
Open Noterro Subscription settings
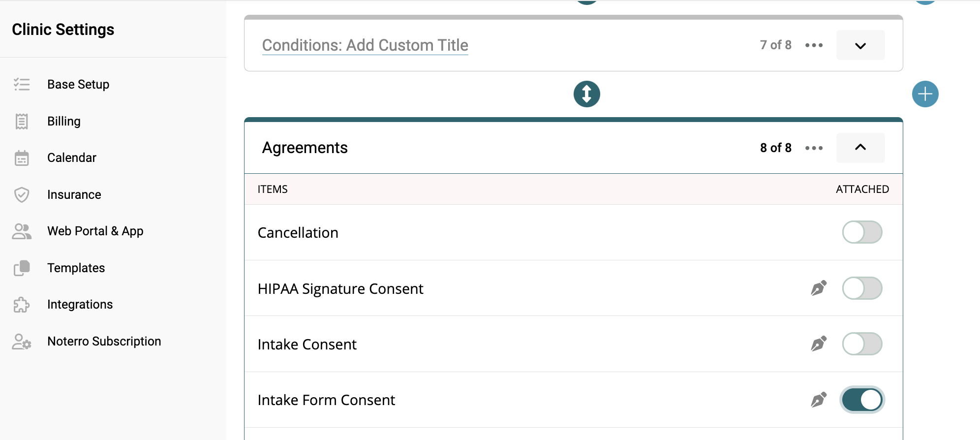(x=104, y=341)
